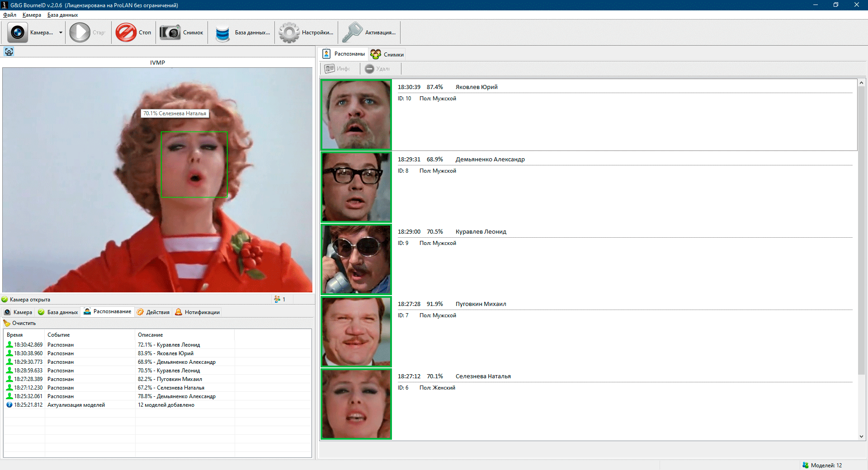The width and height of the screenshot is (868, 470).
Task: Click the Очистить button to clear log
Action: coord(19,323)
